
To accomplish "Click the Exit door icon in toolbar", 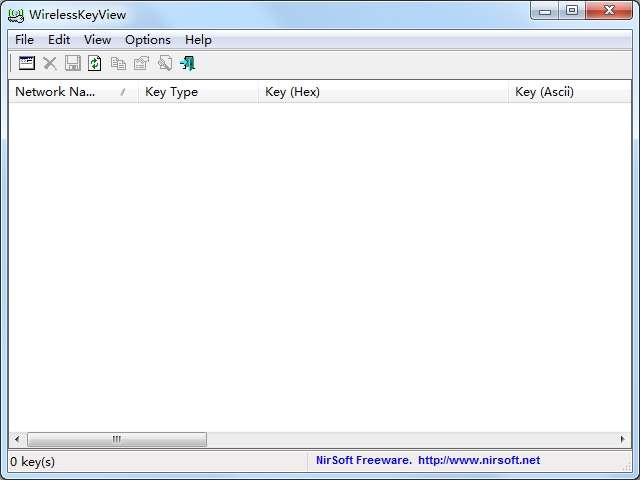I will coord(188,63).
